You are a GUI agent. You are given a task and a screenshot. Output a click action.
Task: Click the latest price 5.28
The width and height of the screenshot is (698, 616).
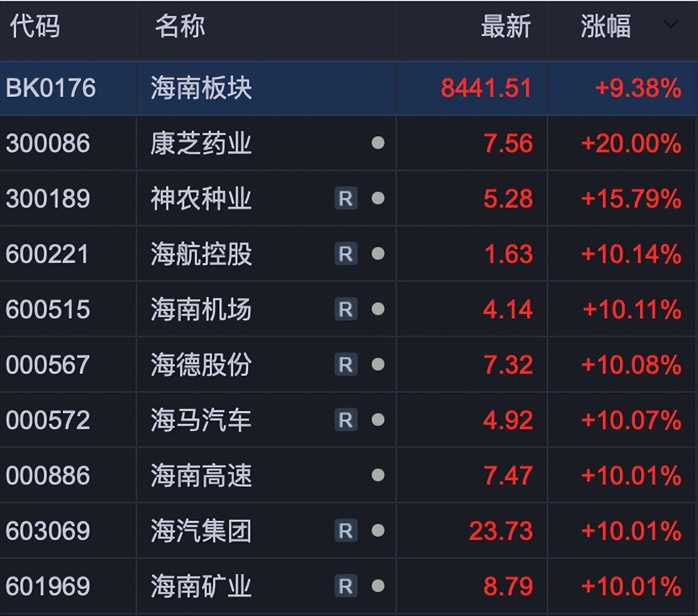coord(508,199)
